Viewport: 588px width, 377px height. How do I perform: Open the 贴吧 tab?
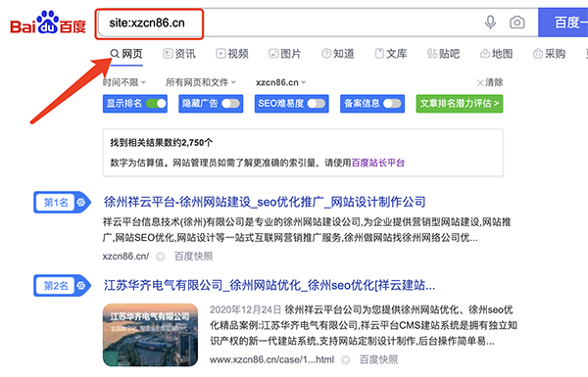444,54
